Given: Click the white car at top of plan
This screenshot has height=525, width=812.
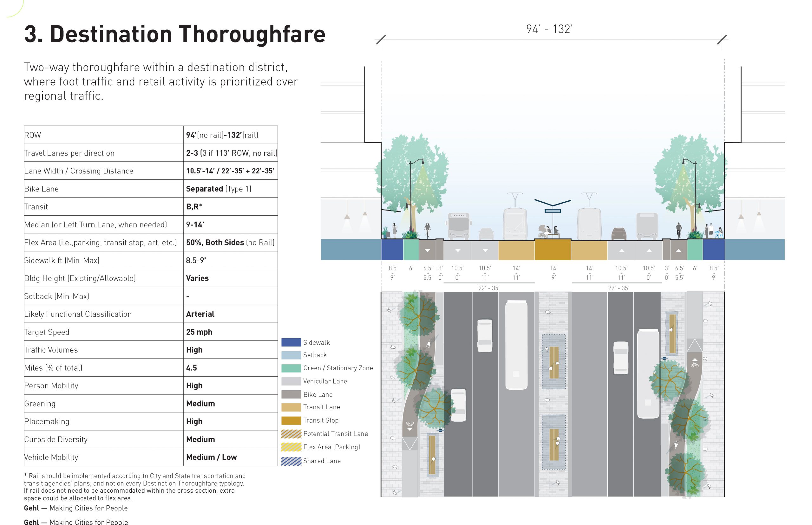Looking at the screenshot, I should coord(485,336).
